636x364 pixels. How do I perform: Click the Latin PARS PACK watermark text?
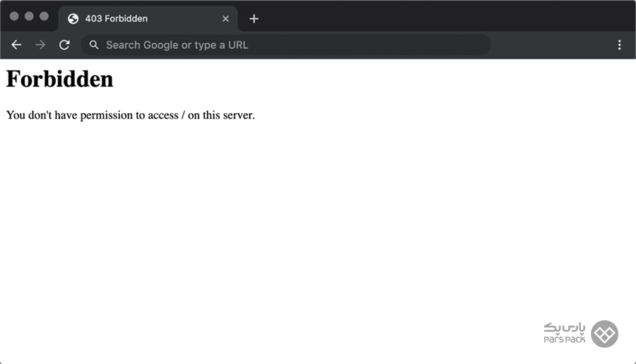pos(565,341)
